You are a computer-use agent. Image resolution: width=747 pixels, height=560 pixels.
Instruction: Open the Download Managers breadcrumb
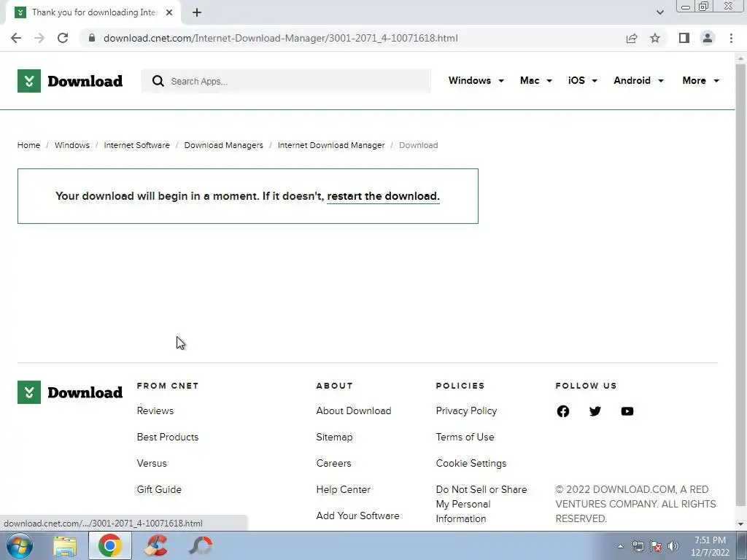tap(223, 145)
